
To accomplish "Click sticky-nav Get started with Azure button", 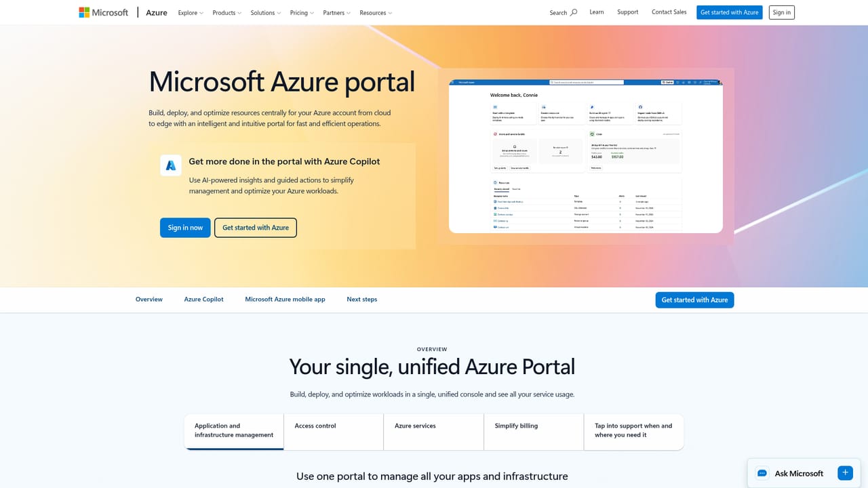I will [x=694, y=300].
